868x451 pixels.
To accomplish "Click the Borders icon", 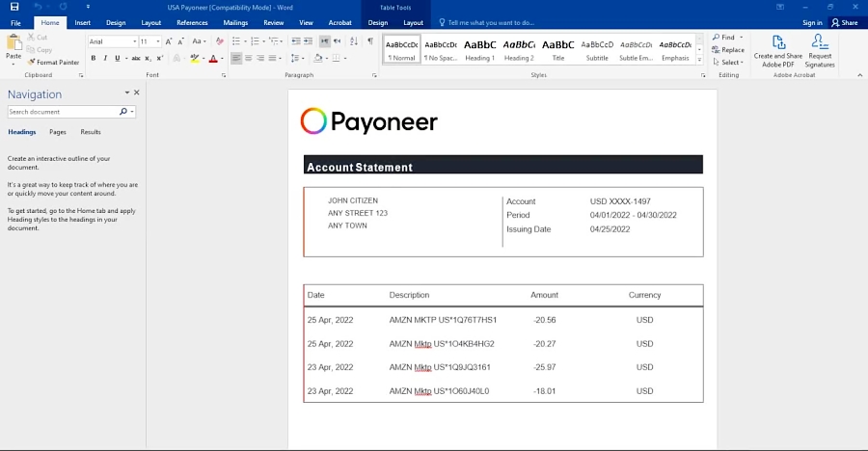I will click(336, 58).
